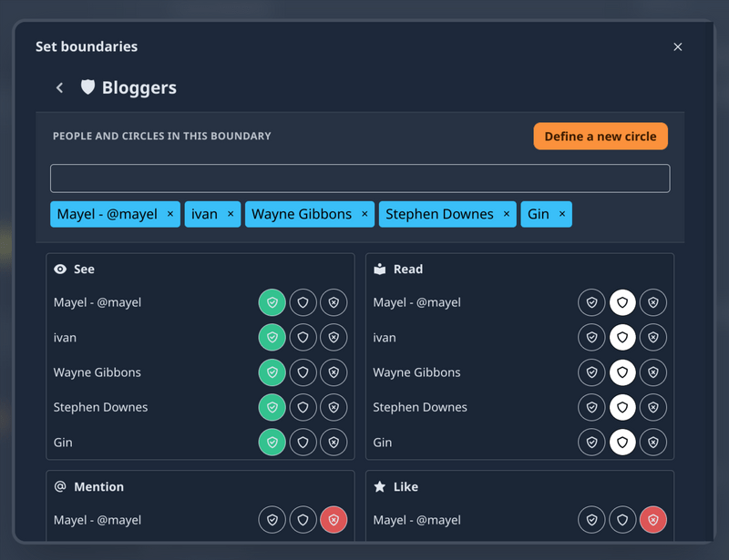Viewport: 729px width, 560px height.
Task: Remove ivan tag from boundary
Action: pyautogui.click(x=231, y=214)
